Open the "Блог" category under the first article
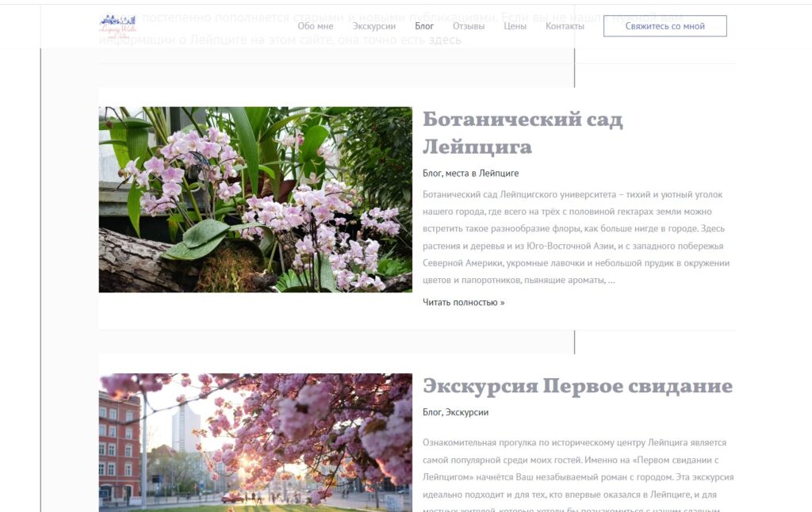 pos(432,172)
